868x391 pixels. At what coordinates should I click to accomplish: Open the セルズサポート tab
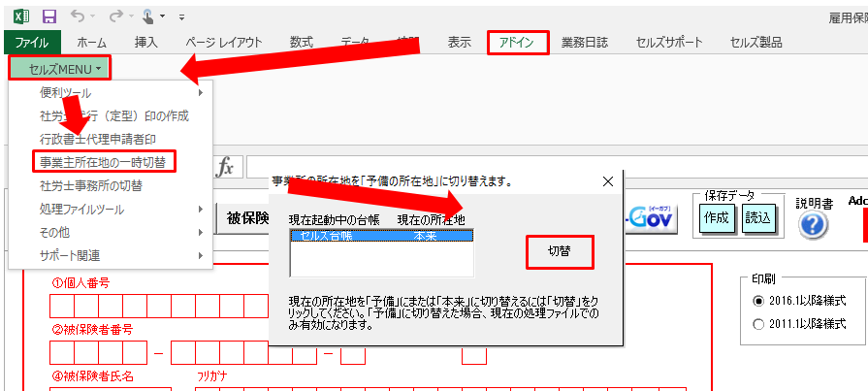tap(669, 42)
